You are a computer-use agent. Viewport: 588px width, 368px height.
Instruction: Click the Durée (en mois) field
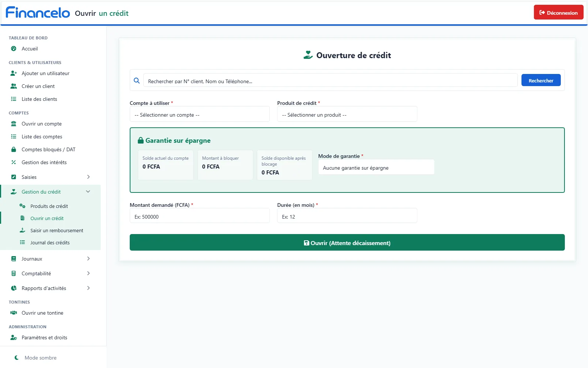pyautogui.click(x=347, y=216)
